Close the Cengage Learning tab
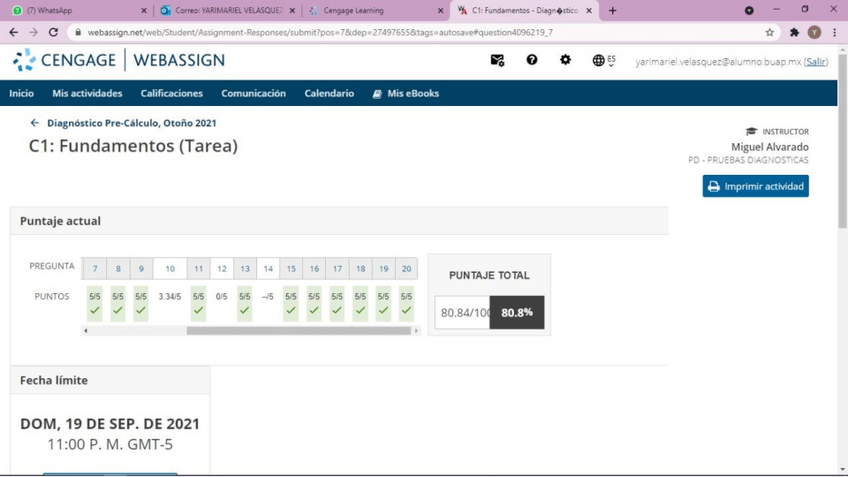The image size is (848, 477). coord(440,10)
